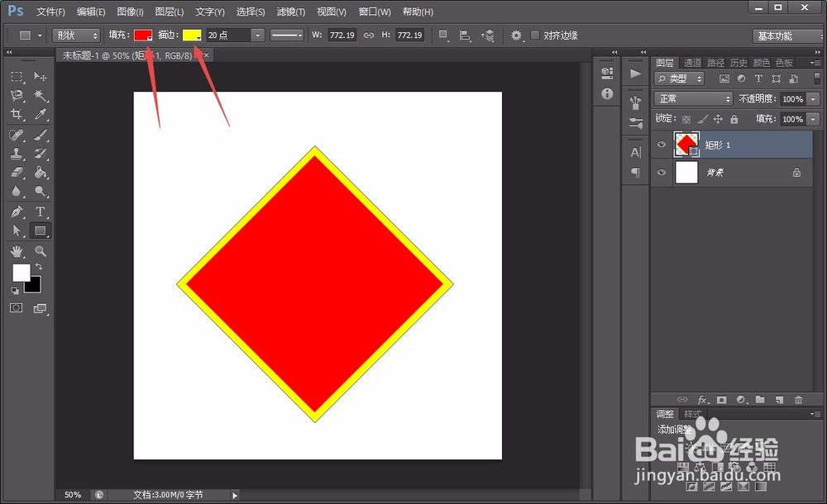Select the 矩形 1 layer thumbnail
This screenshot has width=827, height=504.
point(686,145)
